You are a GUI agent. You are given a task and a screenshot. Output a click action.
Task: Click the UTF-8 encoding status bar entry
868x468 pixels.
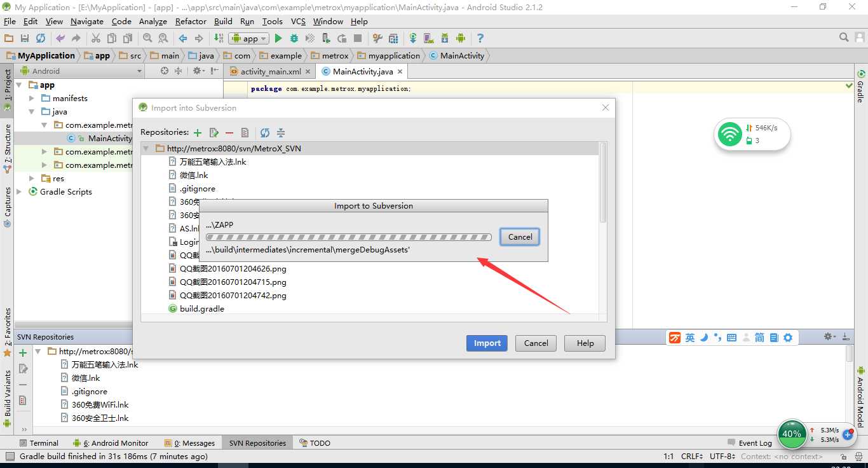[722, 456]
